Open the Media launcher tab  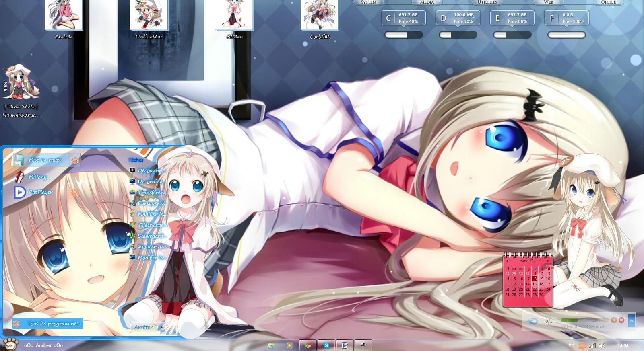pos(427,2)
